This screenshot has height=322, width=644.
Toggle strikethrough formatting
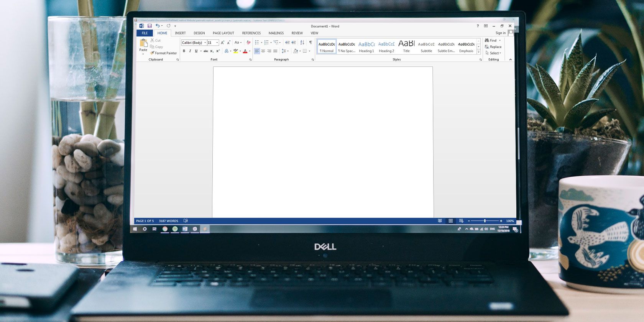click(x=205, y=51)
